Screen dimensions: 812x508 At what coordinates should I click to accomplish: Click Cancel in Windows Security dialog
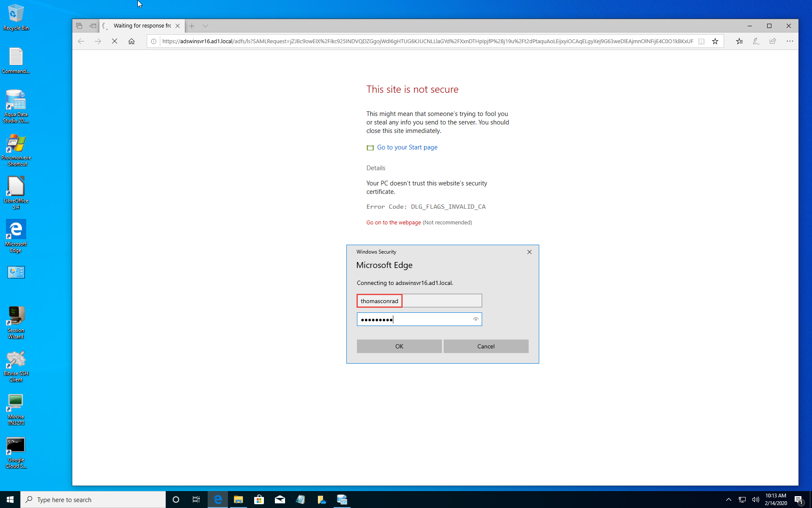click(x=486, y=346)
